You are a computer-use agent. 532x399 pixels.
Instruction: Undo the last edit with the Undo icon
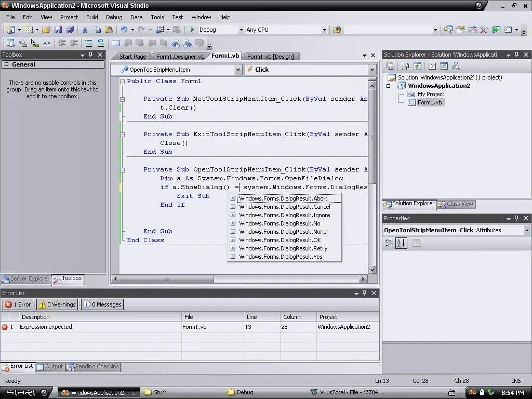[x=124, y=30]
